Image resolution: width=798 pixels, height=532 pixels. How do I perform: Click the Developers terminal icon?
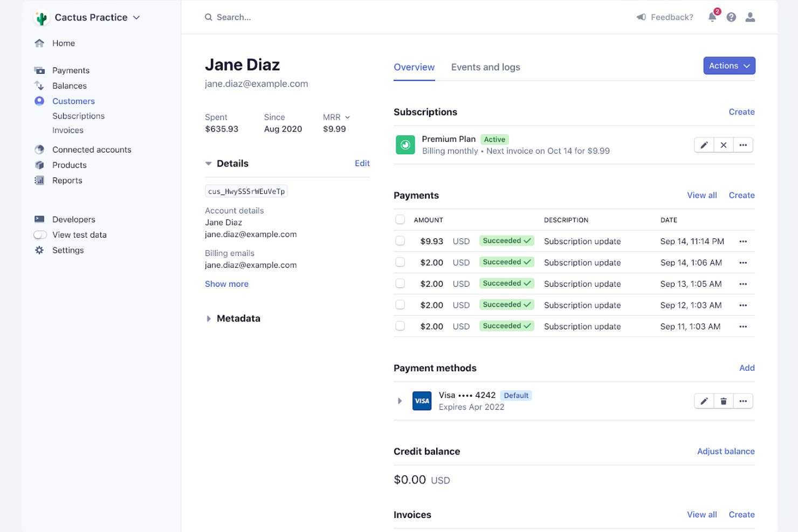(39, 219)
